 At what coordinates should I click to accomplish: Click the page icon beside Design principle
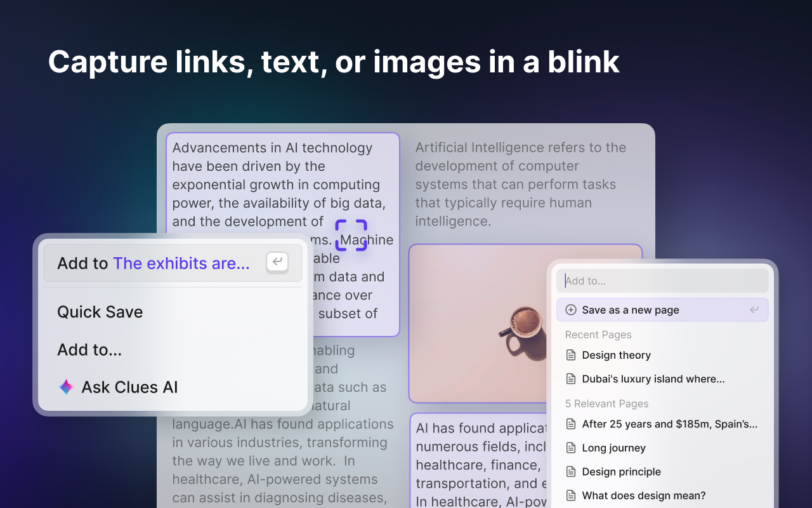tap(571, 472)
